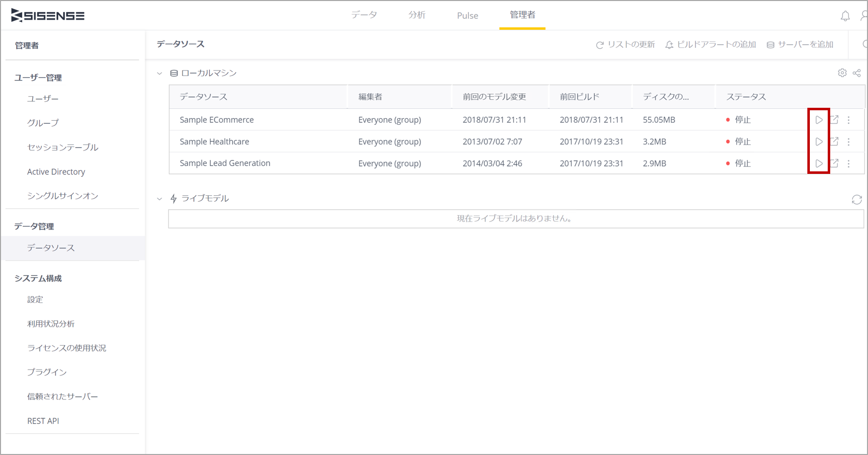Viewport: 868px width, 455px height.
Task: Click サーバーを追加 button
Action: click(x=800, y=45)
